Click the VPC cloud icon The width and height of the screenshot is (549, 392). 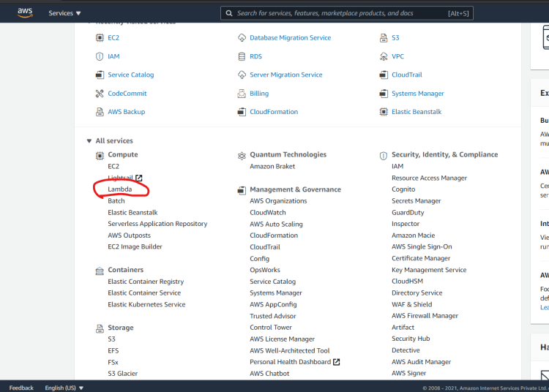[x=384, y=56]
